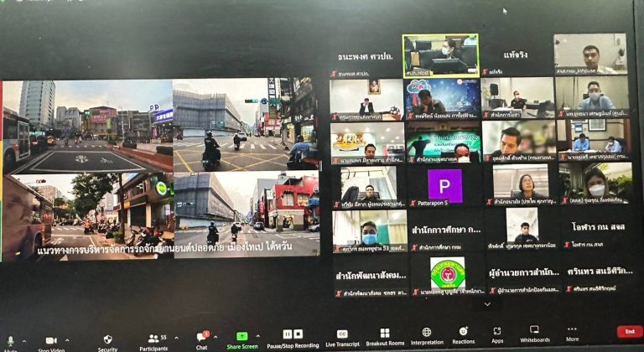Viewport: 644px width, 352px height.
Task: Select the ศรินทร participant tile
Action: (600, 272)
